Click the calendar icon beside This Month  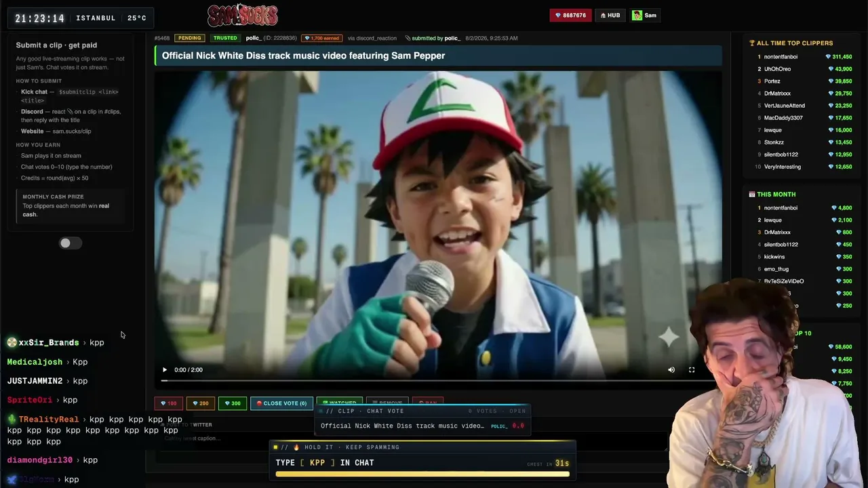(751, 195)
